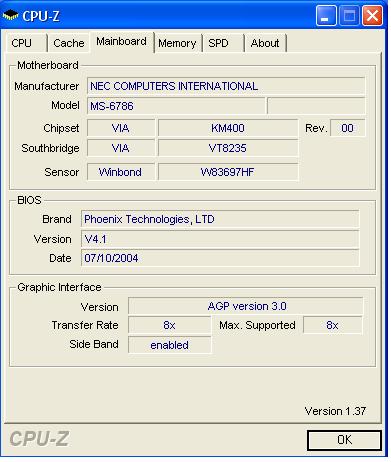
Task: Select the VT8235 southbridge value
Action: (228, 148)
